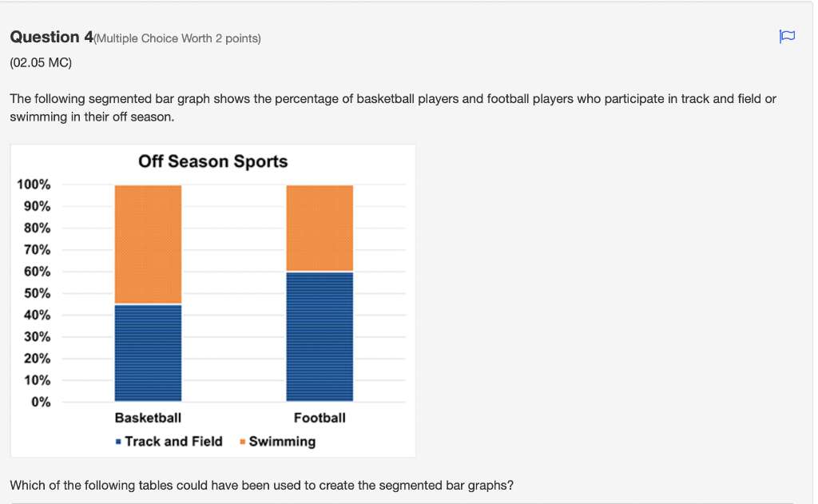The image size is (818, 504).
Task: Click the Basketball bar's orange swimming segment
Action: pos(148,244)
